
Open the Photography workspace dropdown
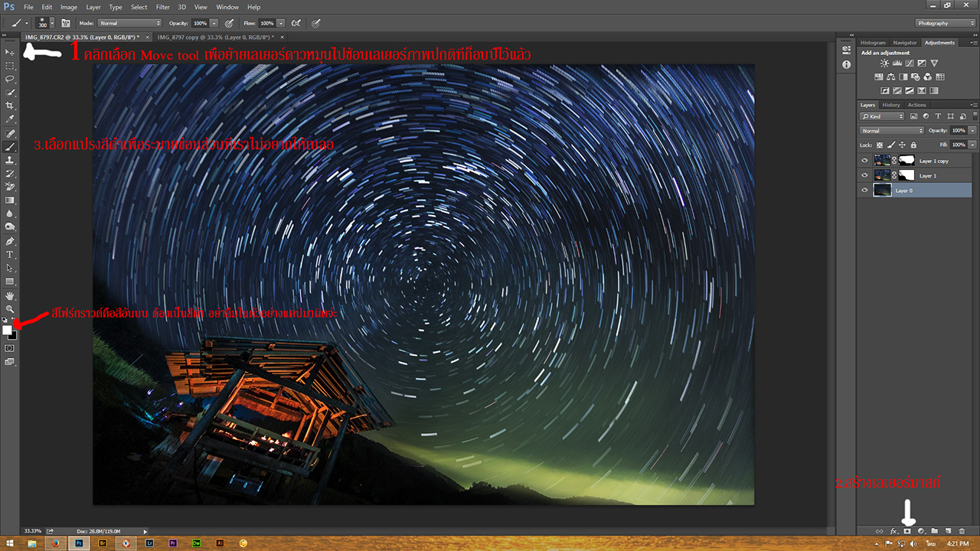coord(945,23)
